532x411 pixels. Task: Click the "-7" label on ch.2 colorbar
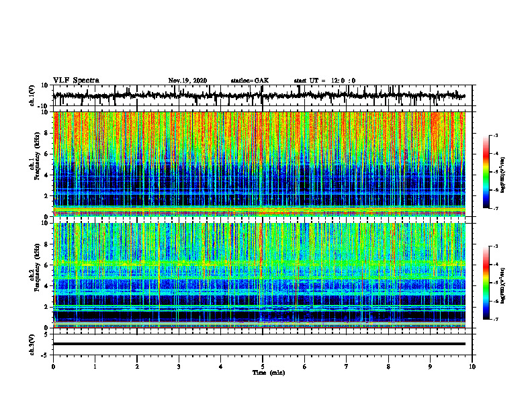click(x=495, y=320)
